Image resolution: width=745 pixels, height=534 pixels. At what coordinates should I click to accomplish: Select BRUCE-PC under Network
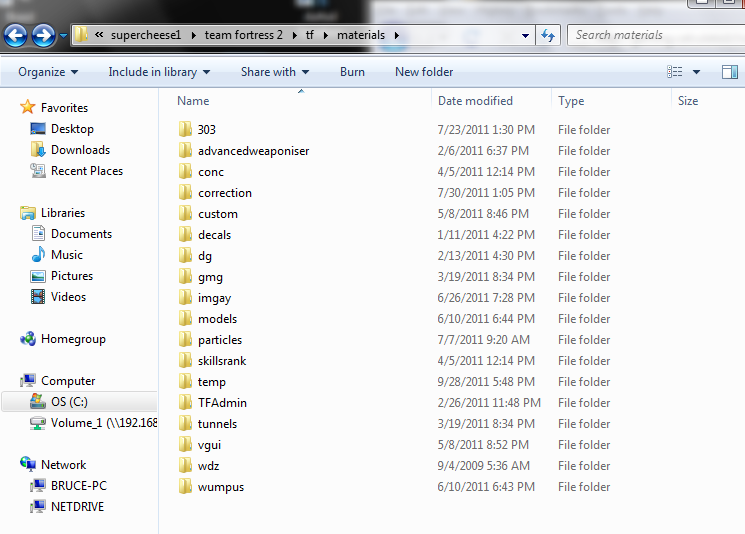(78, 486)
